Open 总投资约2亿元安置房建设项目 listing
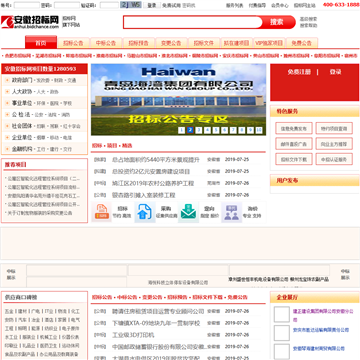This screenshot has width=360, height=360. (151, 171)
